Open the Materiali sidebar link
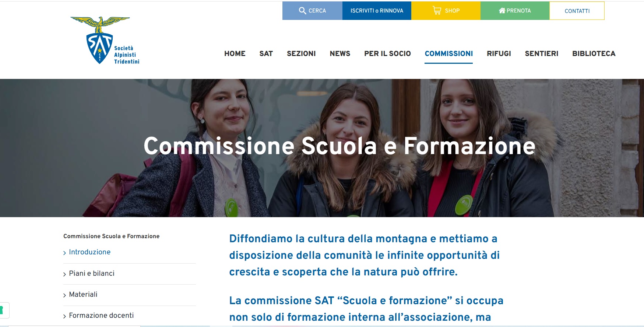 point(83,295)
